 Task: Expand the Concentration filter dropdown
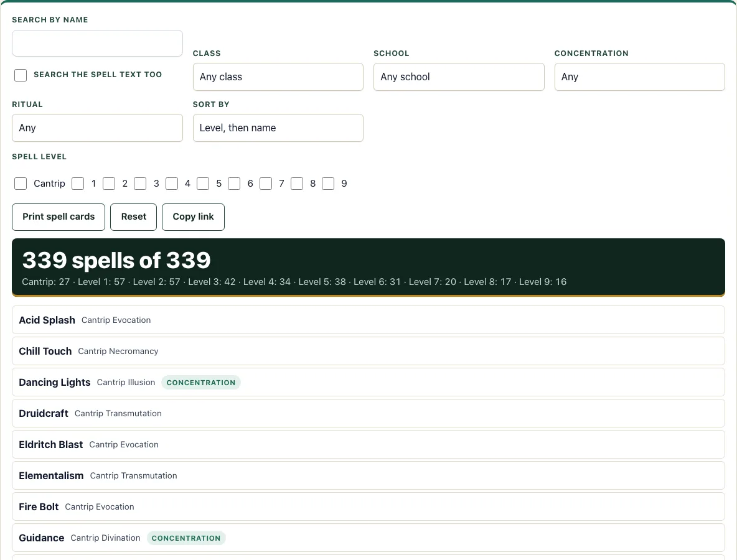[639, 77]
